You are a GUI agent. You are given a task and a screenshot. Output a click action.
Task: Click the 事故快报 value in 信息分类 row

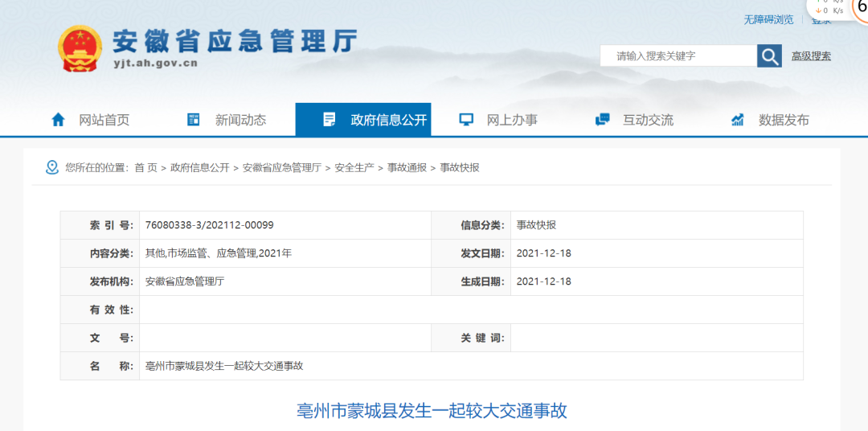click(536, 225)
